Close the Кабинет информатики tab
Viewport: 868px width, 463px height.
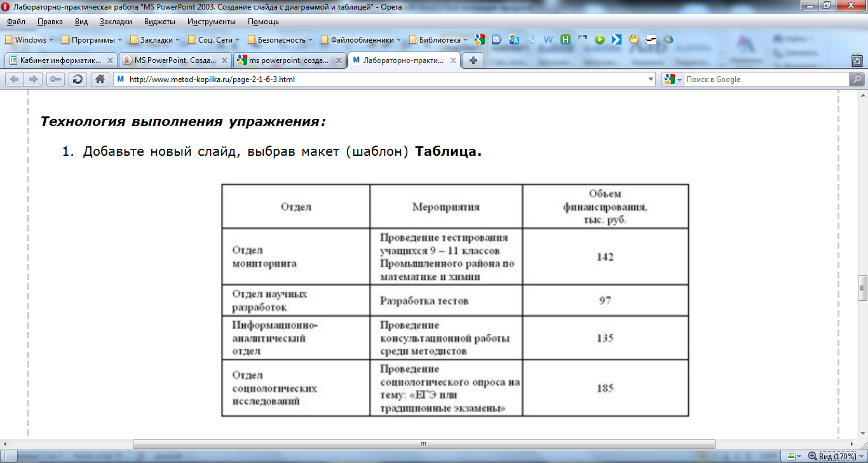tap(110, 60)
